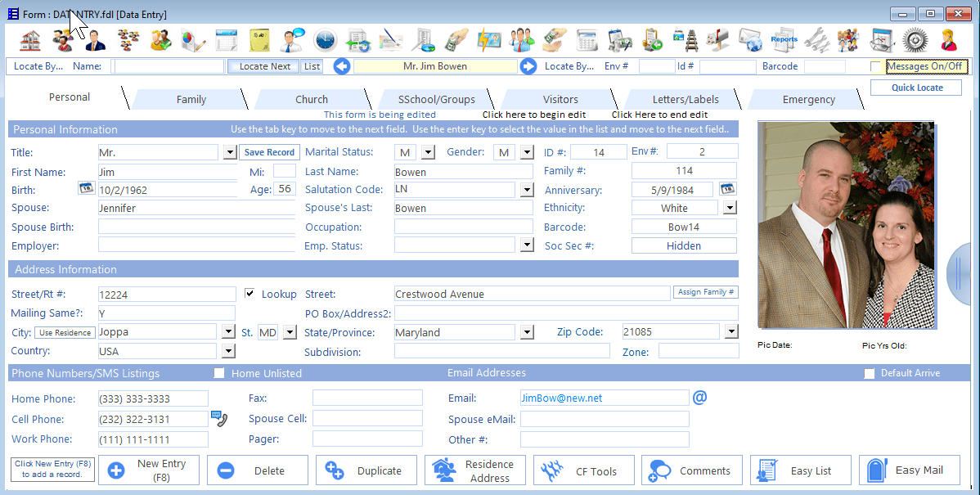
Task: Click the blue clock toolbar icon
Action: [x=325, y=41]
